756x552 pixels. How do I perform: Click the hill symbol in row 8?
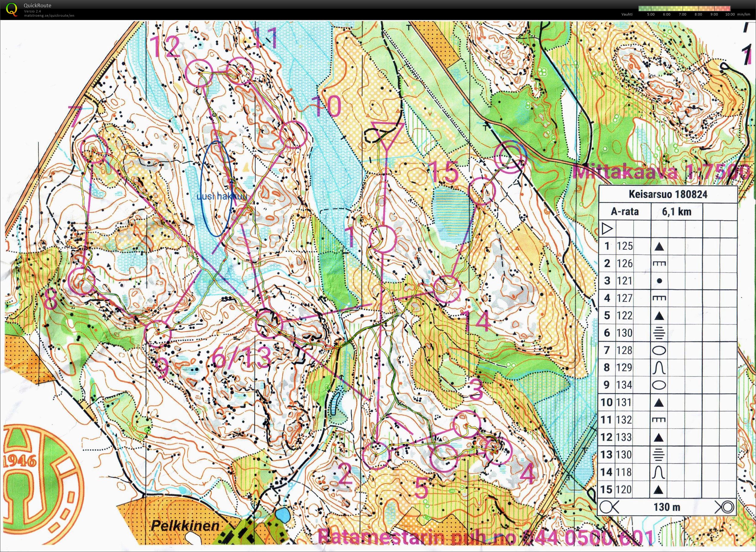tap(659, 368)
